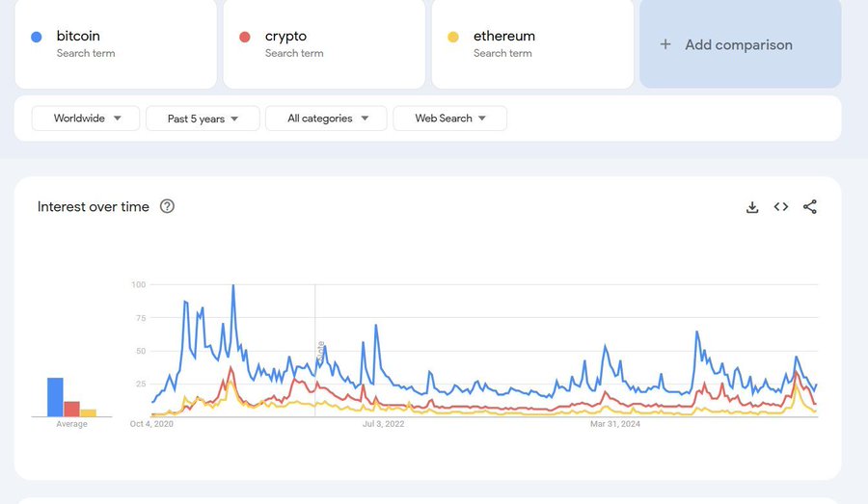This screenshot has width=868, height=504.
Task: Open the Worldwide region dropdown
Action: [x=86, y=119]
